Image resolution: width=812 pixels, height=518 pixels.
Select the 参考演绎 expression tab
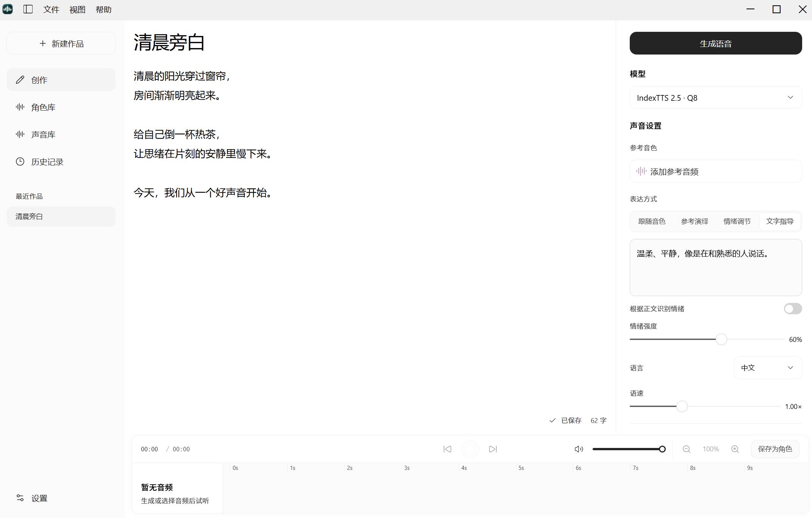[x=695, y=222]
